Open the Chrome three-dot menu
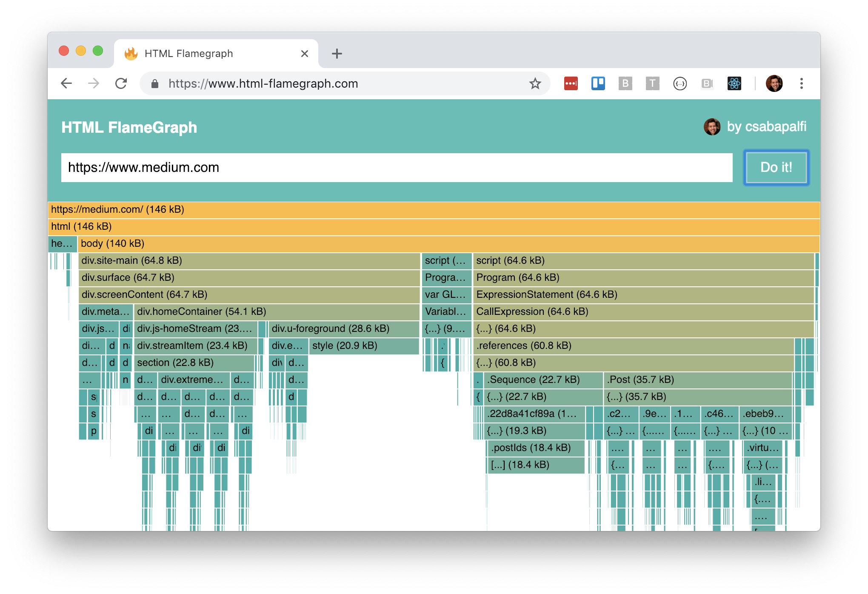This screenshot has width=868, height=594. [802, 83]
